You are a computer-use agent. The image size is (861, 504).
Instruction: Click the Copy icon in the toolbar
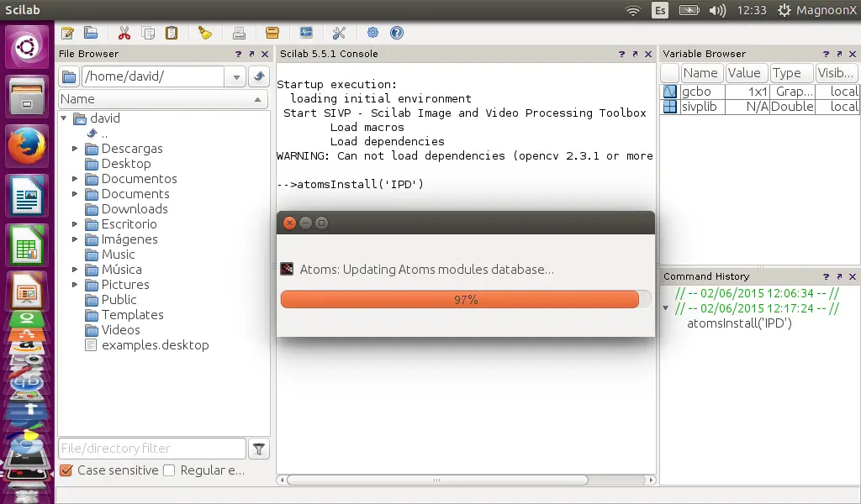(148, 33)
